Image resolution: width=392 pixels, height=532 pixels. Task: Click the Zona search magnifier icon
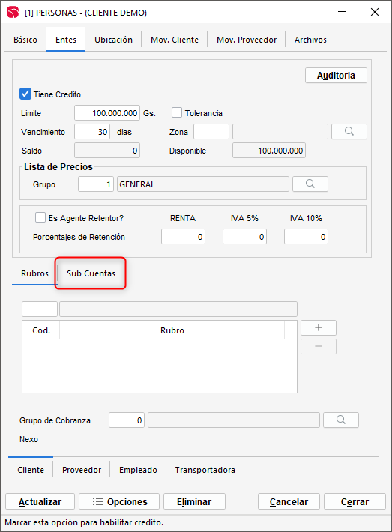(x=349, y=131)
